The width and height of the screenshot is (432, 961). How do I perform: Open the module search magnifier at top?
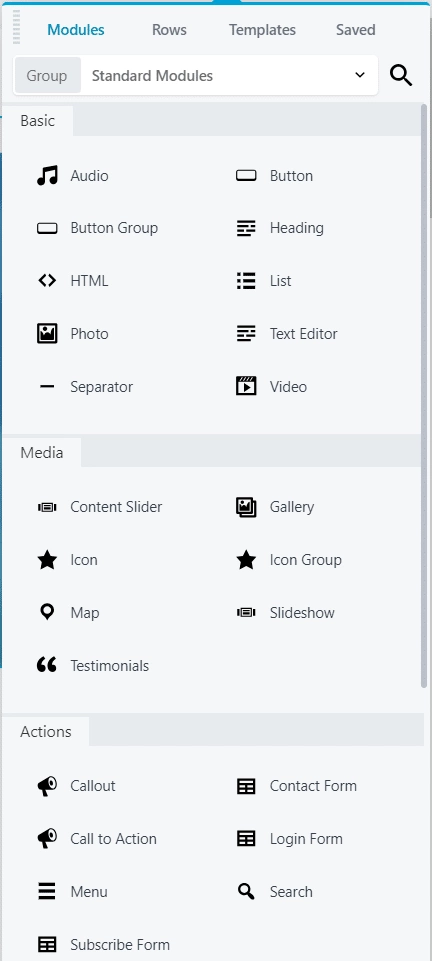401,76
